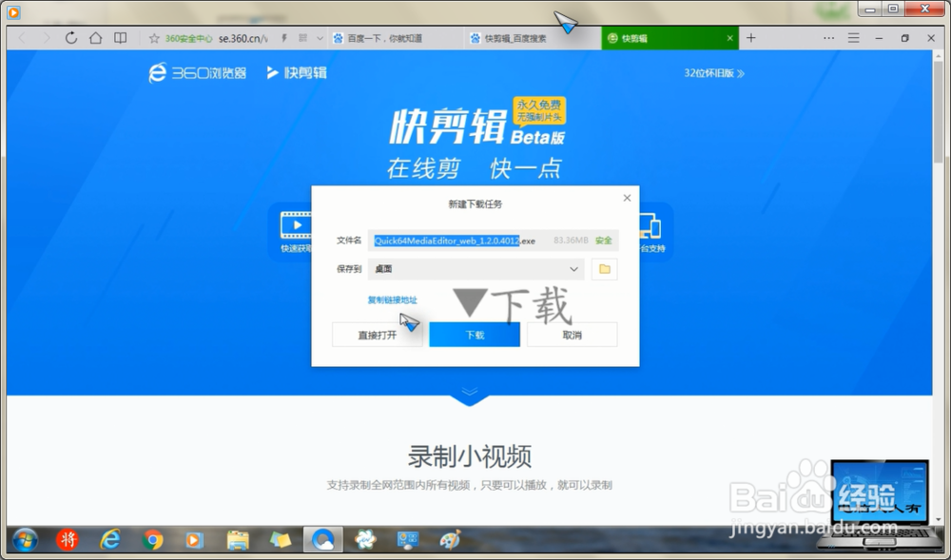Open the blue control panel taskbar icon

click(x=408, y=539)
